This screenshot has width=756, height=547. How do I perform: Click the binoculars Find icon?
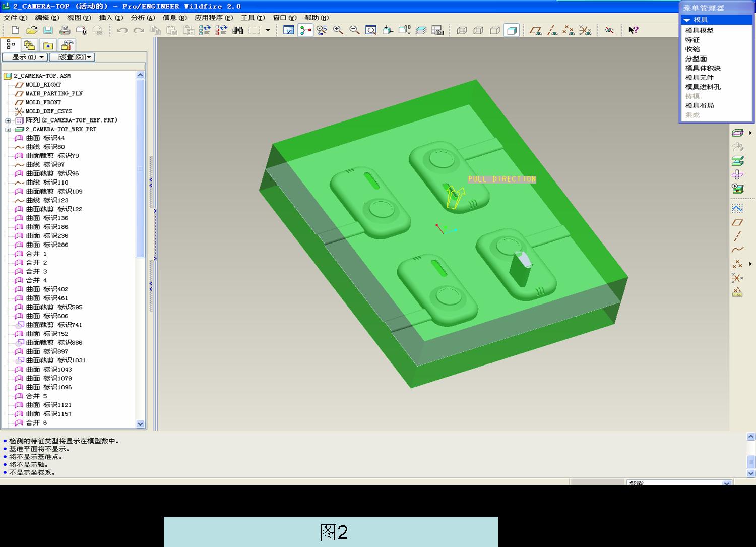238,30
